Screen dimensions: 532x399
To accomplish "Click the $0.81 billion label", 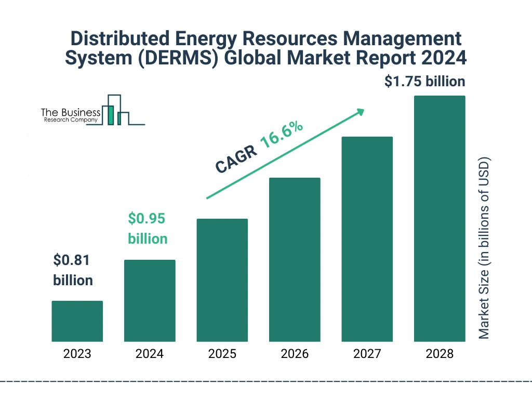I will (72, 270).
